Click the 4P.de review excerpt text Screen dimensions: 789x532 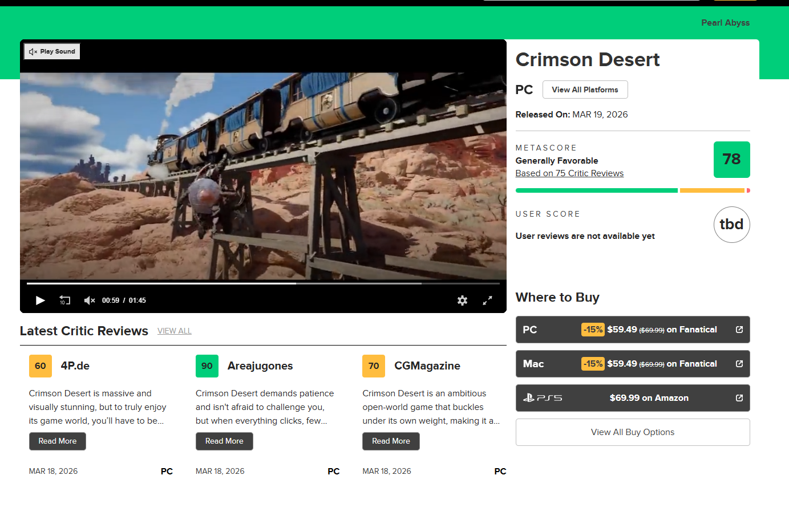tap(98, 407)
